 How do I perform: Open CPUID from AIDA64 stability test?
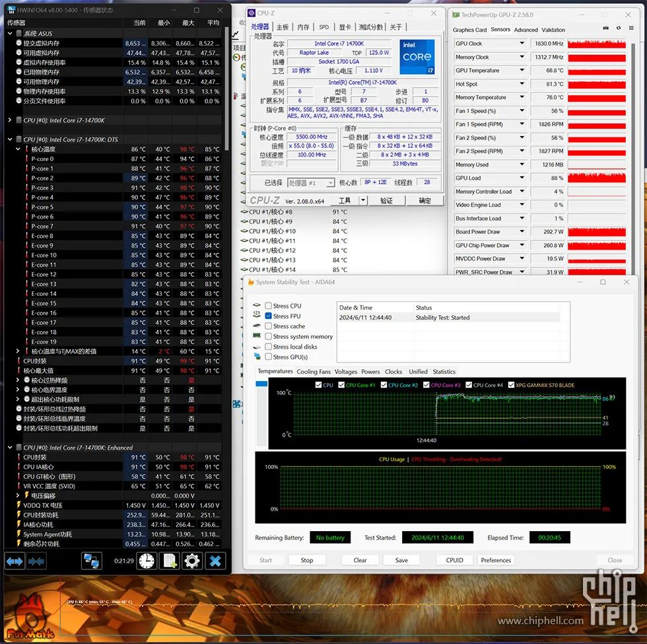point(454,560)
